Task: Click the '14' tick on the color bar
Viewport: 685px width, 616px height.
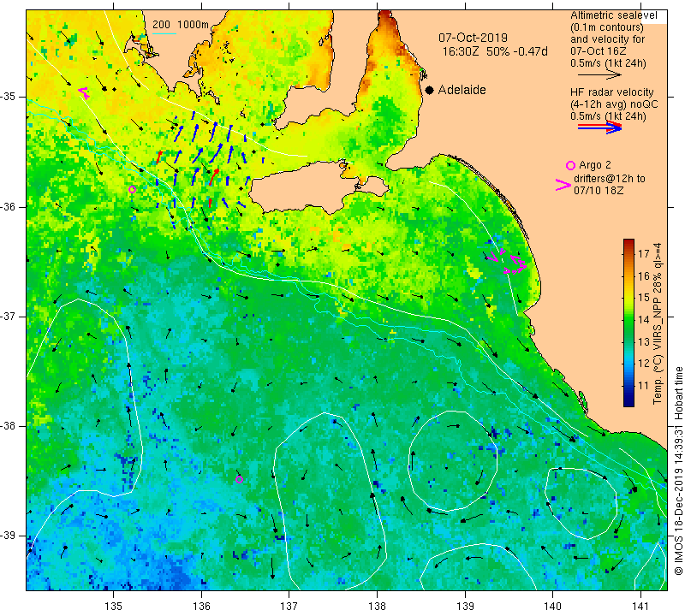Action: click(644, 319)
